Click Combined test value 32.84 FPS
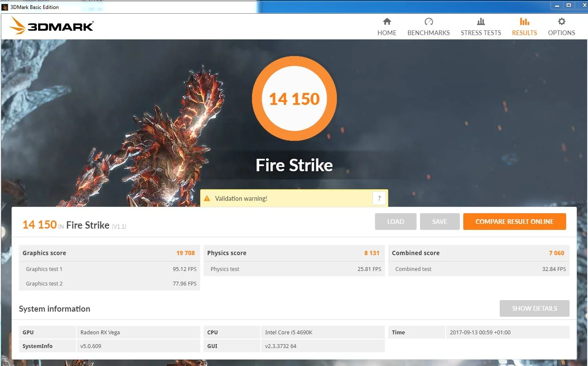This screenshot has height=366, width=588. 554,269
